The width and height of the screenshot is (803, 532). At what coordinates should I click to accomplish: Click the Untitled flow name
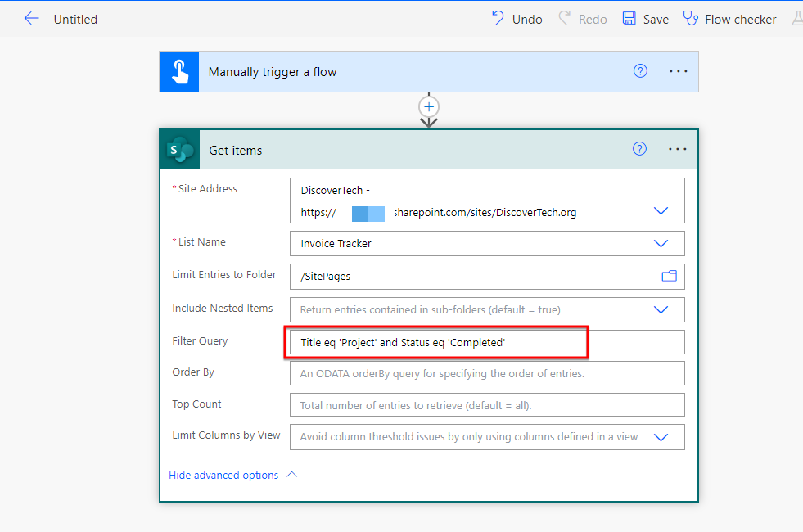(x=75, y=20)
